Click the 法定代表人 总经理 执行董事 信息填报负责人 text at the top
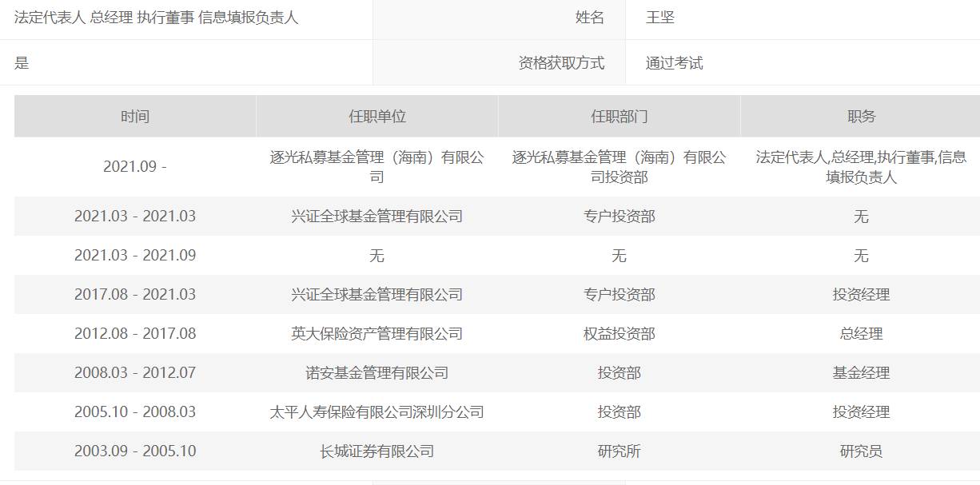Image resolution: width=980 pixels, height=485 pixels. pyautogui.click(x=157, y=18)
